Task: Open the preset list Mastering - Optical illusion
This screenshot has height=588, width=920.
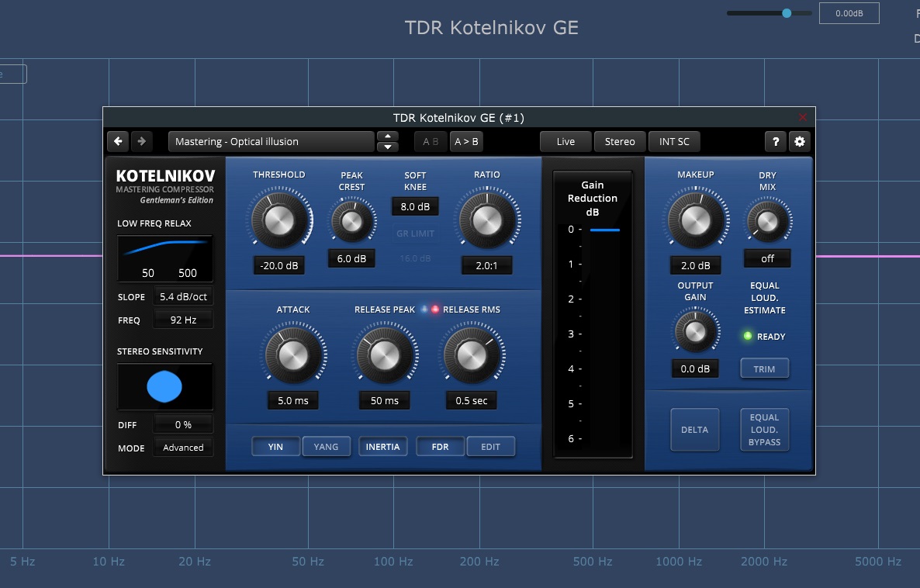Action: (x=271, y=141)
